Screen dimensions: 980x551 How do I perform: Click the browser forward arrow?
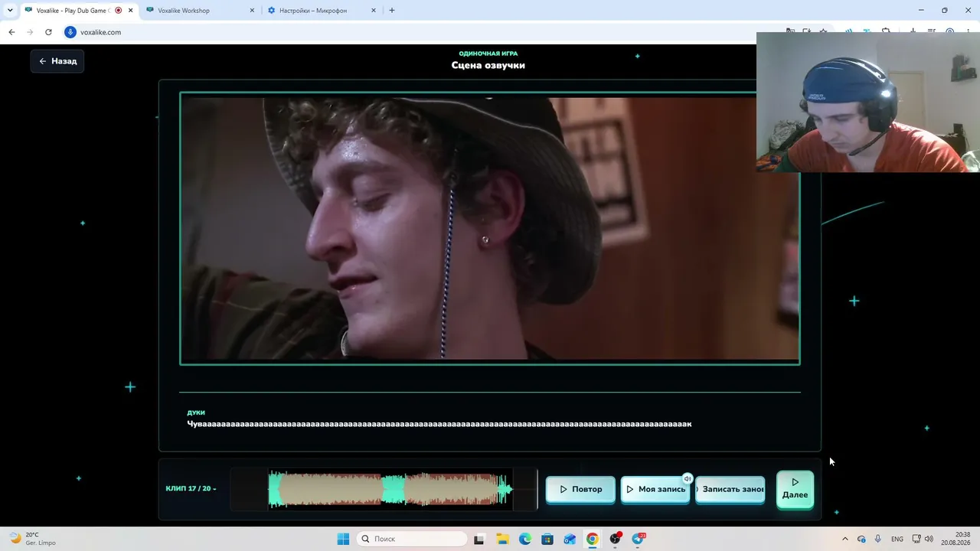coord(30,32)
